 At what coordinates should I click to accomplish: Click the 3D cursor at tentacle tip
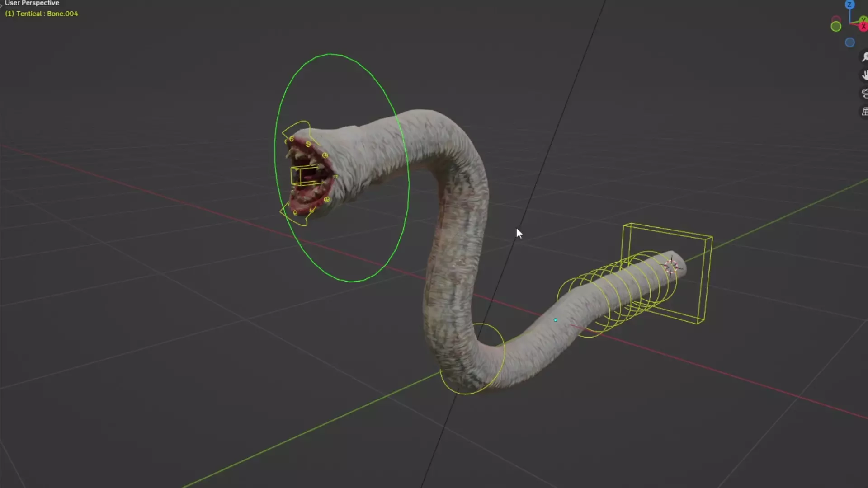[671, 266]
